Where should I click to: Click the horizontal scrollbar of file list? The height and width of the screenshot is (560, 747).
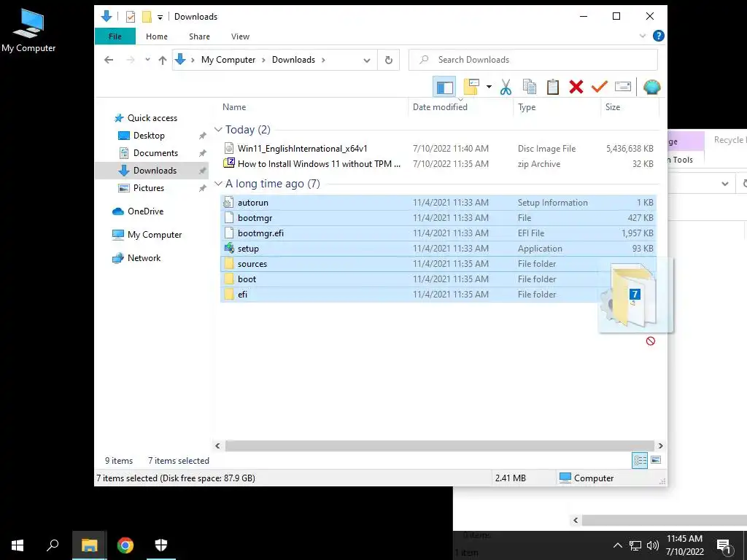pyautogui.click(x=439, y=446)
